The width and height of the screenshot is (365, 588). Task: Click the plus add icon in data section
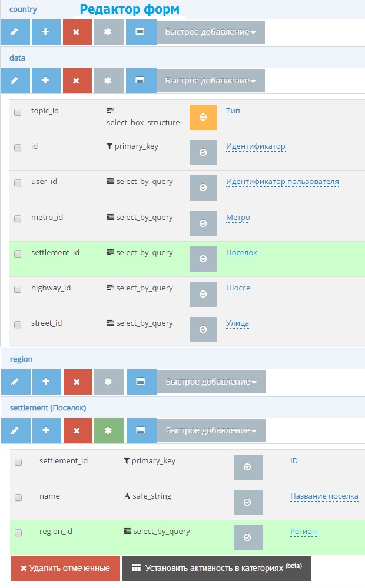[46, 81]
